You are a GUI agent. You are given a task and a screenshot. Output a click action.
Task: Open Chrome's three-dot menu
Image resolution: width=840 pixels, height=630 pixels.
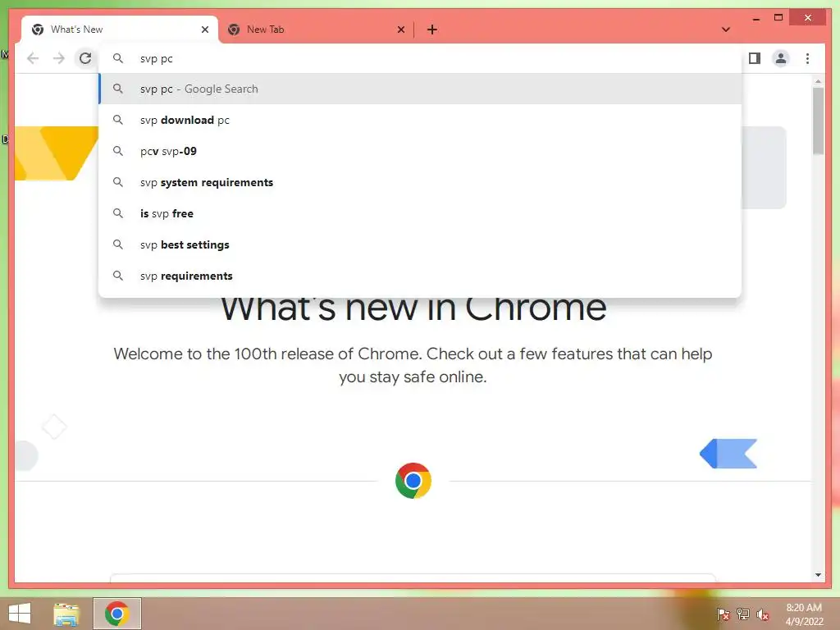(807, 58)
